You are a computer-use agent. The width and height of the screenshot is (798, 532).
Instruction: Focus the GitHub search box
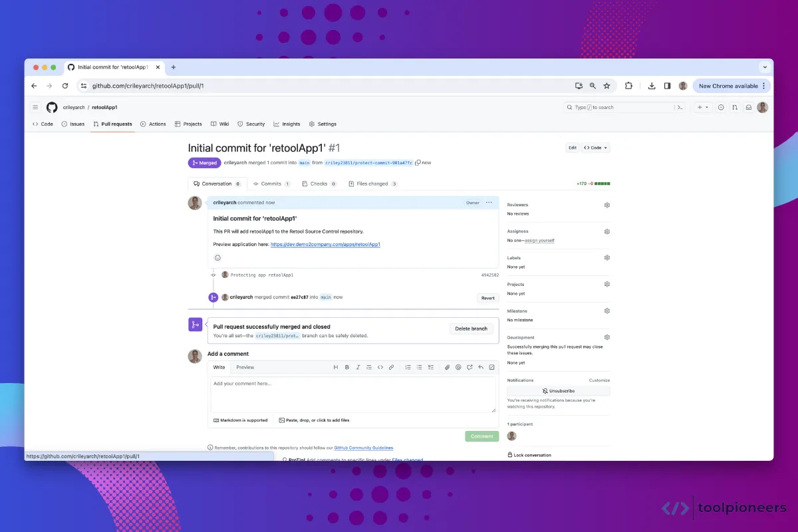click(624, 107)
